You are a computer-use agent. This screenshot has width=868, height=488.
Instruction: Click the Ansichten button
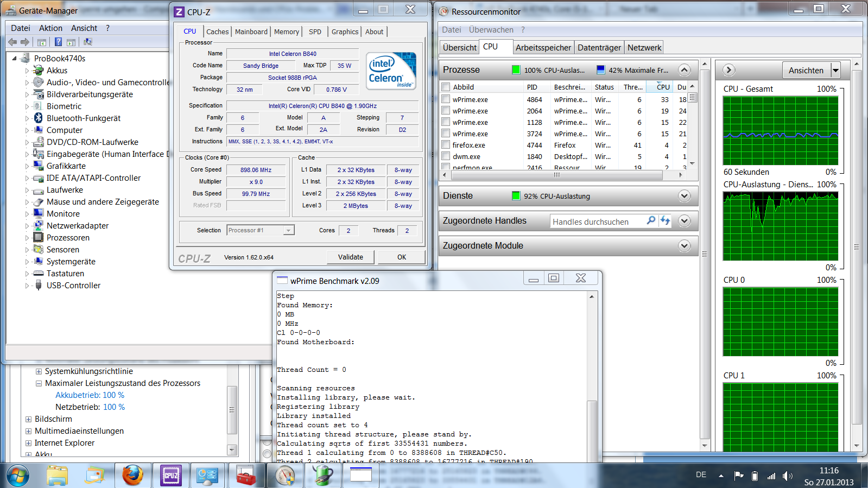[806, 70]
